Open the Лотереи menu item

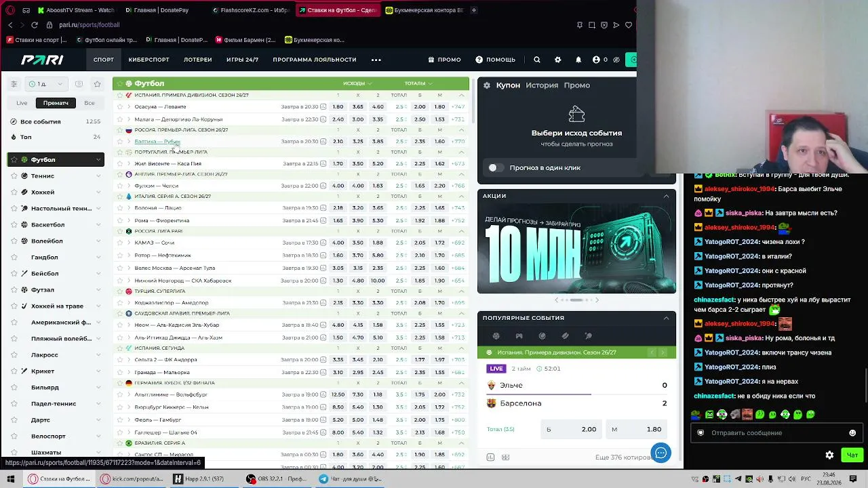pos(197,60)
